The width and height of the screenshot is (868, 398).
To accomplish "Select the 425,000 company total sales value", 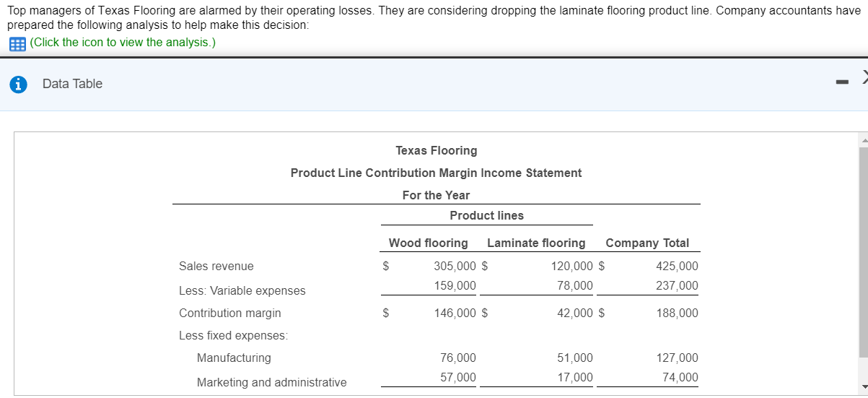I will click(677, 266).
